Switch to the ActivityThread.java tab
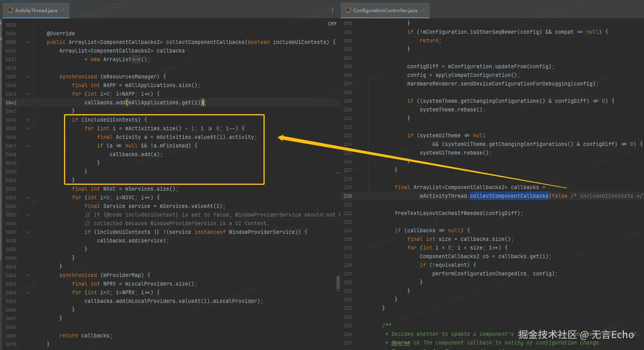The image size is (644, 350). (36, 11)
